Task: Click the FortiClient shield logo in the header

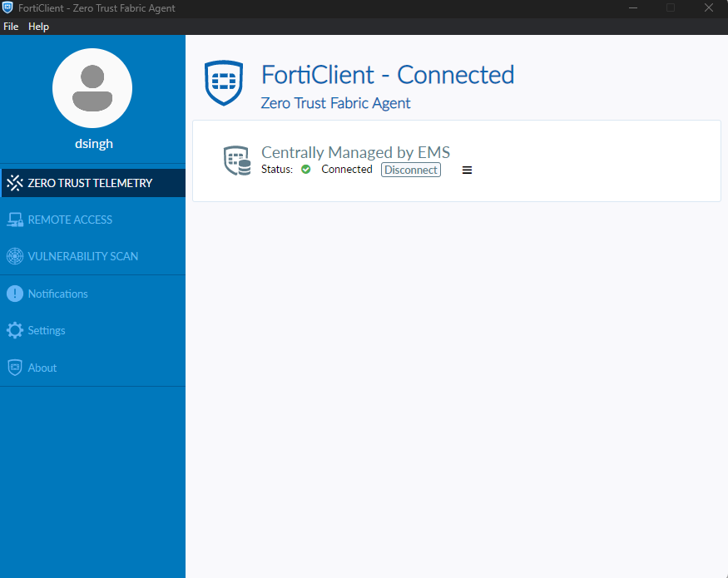Action: click(224, 82)
